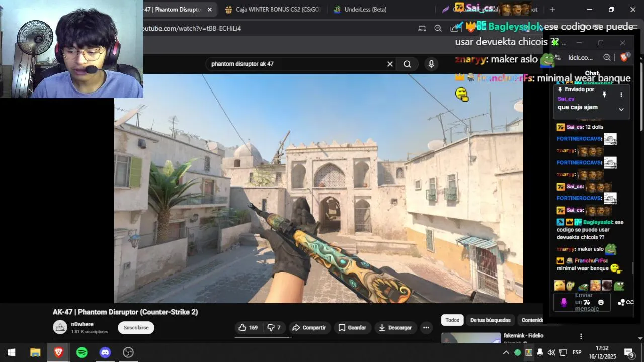This screenshot has width=644, height=362.
Task: Open the 7TV emote menu in chat input
Action: [x=587, y=302]
